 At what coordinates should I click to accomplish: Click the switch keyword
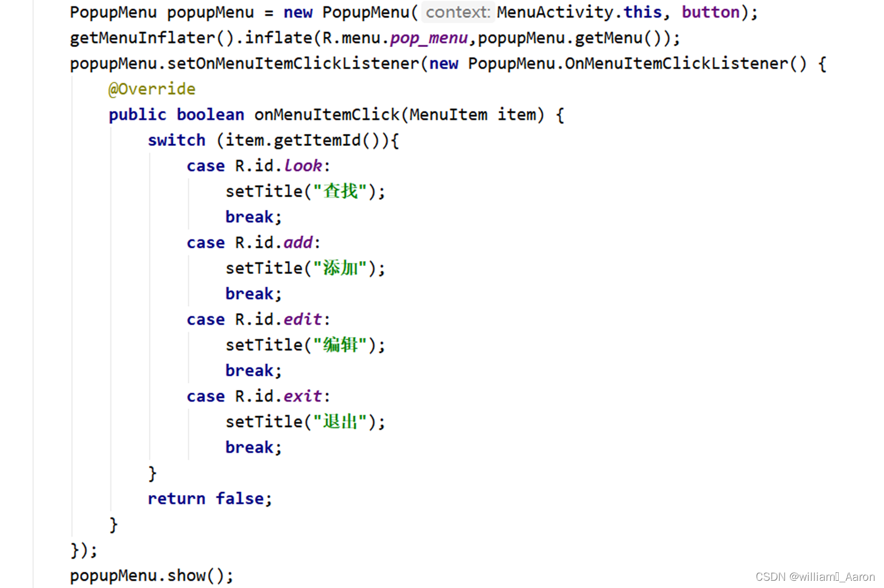176,140
